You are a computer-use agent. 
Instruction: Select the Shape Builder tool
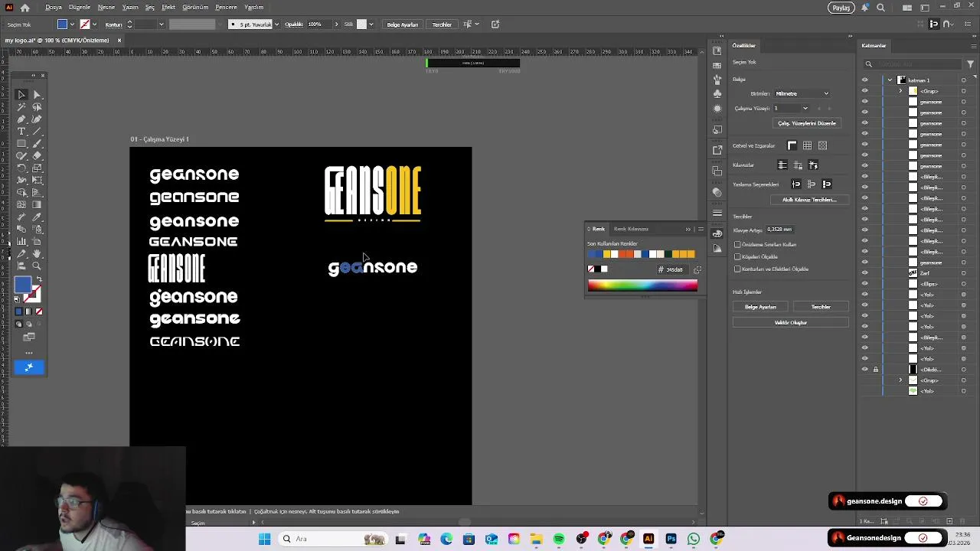21,193
